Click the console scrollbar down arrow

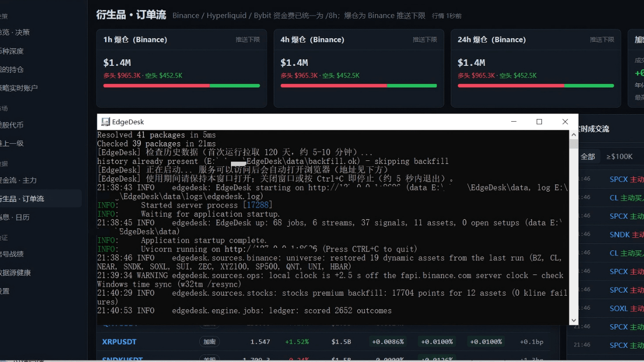tap(574, 320)
